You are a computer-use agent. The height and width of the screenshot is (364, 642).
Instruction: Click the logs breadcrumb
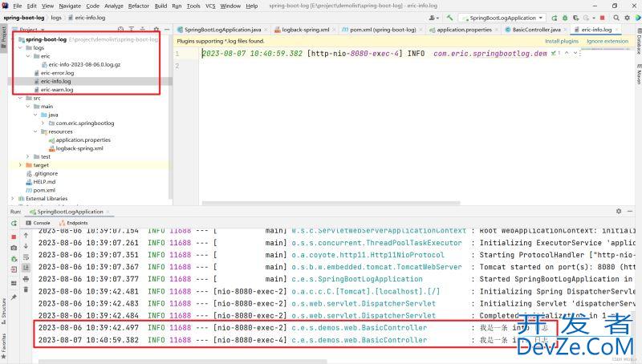pos(56,18)
